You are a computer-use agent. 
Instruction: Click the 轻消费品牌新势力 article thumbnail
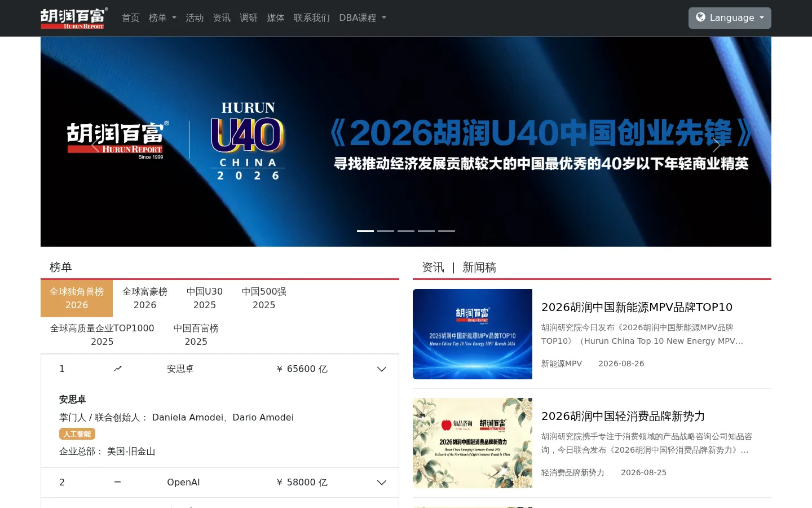(x=473, y=443)
